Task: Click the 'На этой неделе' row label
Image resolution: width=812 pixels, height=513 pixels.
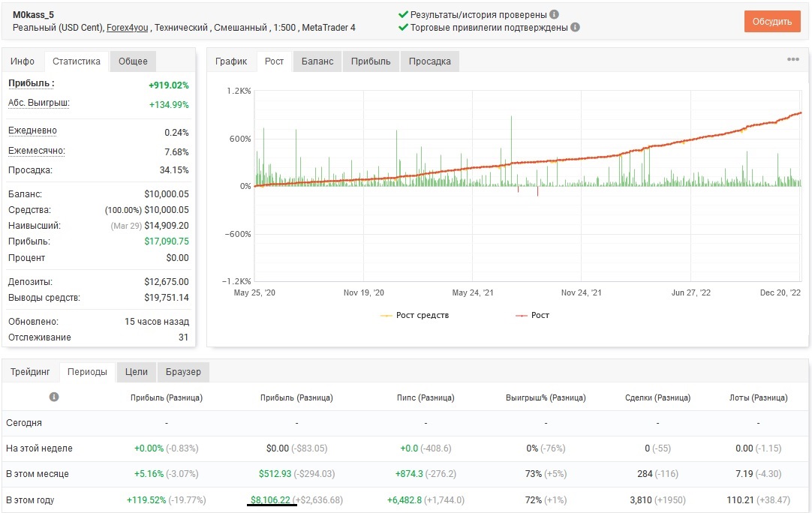Action: pos(39,448)
